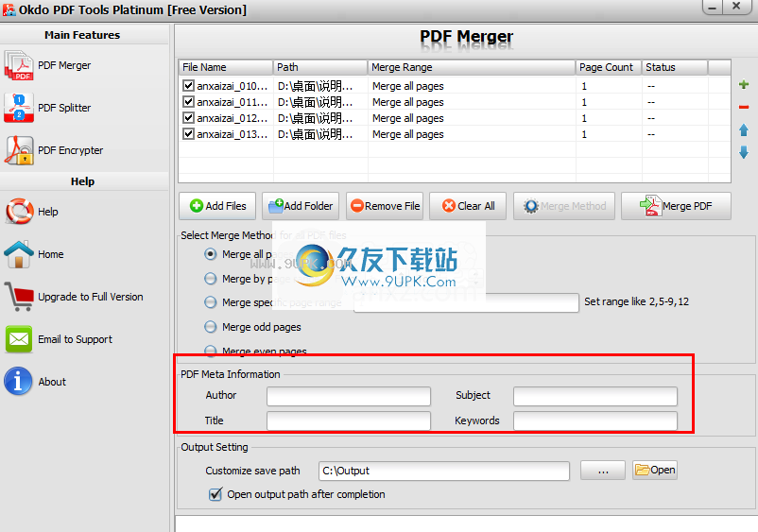Click the Status column header

675,67
